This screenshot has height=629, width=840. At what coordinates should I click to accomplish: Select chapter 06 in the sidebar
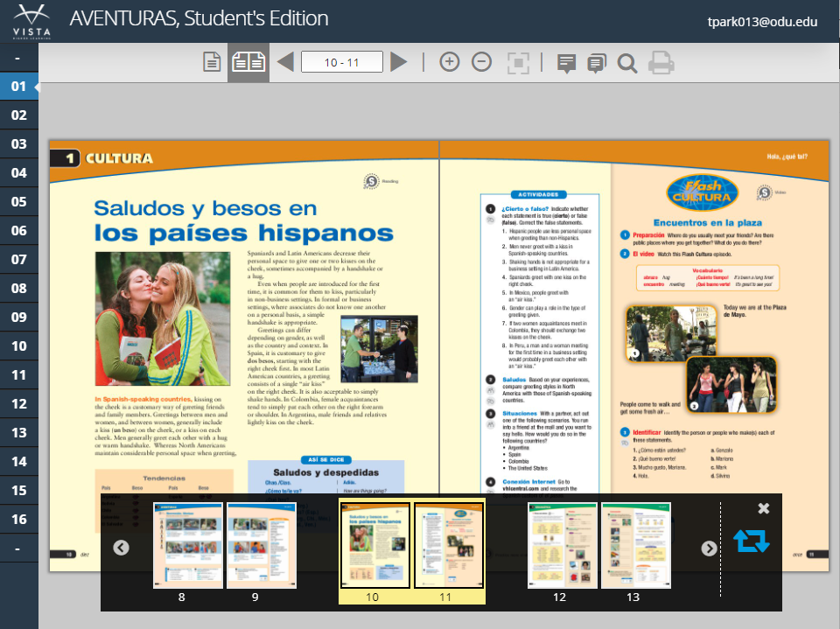19,231
